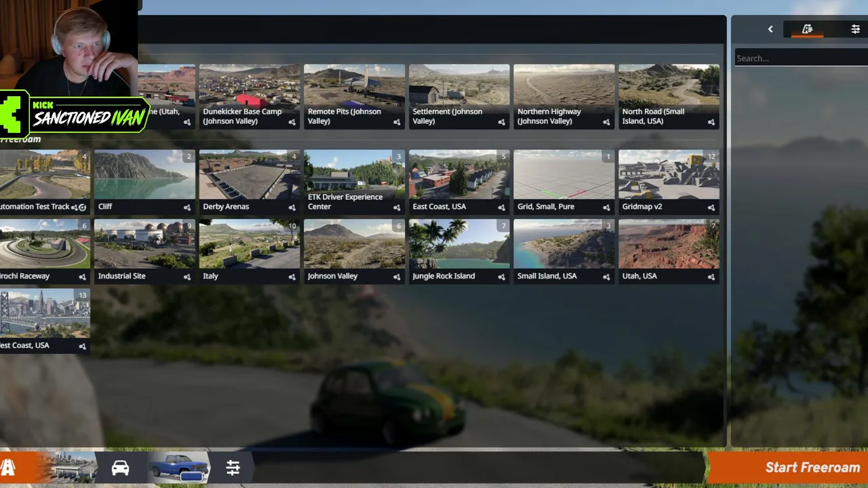Choose the Gridmap v2 map thumbnail
Image resolution: width=868 pixels, height=488 pixels.
point(669,174)
